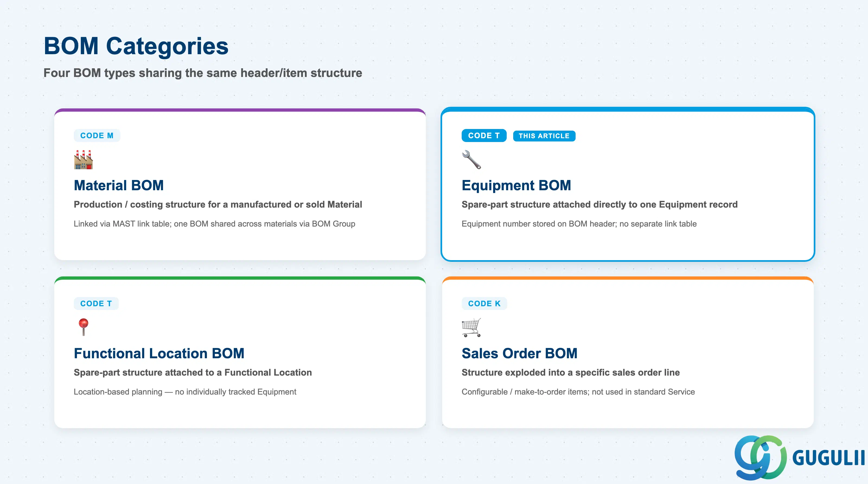This screenshot has height=484, width=868.
Task: Click the Sales Order BOM heading
Action: [x=519, y=353]
